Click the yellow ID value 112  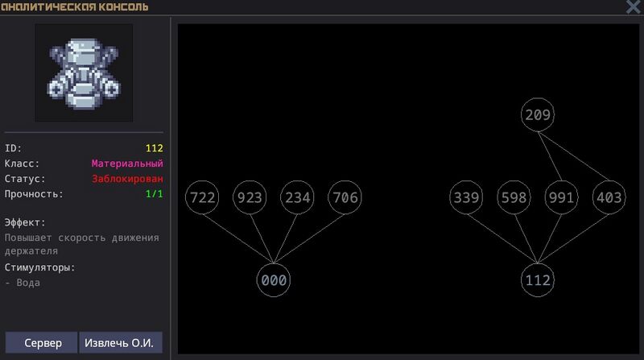[154, 148]
